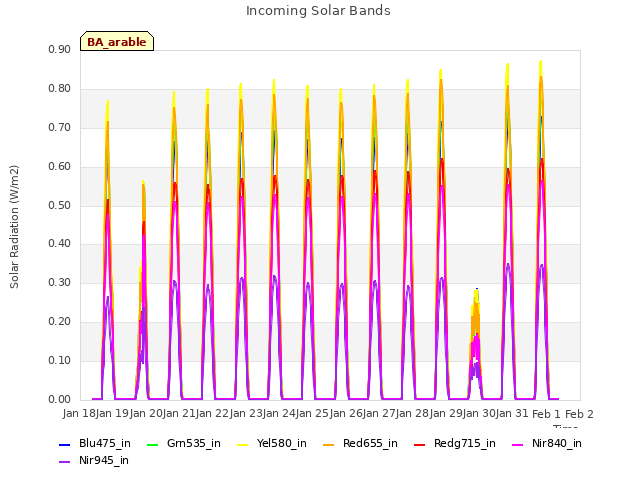The image size is (640, 480).
Task: Click the Redg715_in red legend swatch
Action: click(420, 444)
